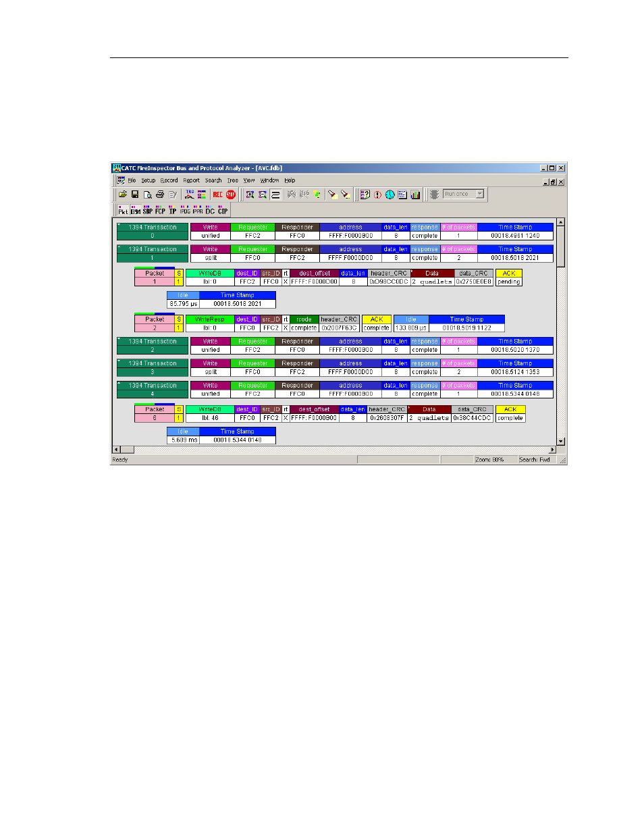The width and height of the screenshot is (644, 834).
Task: Expand Data field of Packet 1
Action: click(412, 271)
